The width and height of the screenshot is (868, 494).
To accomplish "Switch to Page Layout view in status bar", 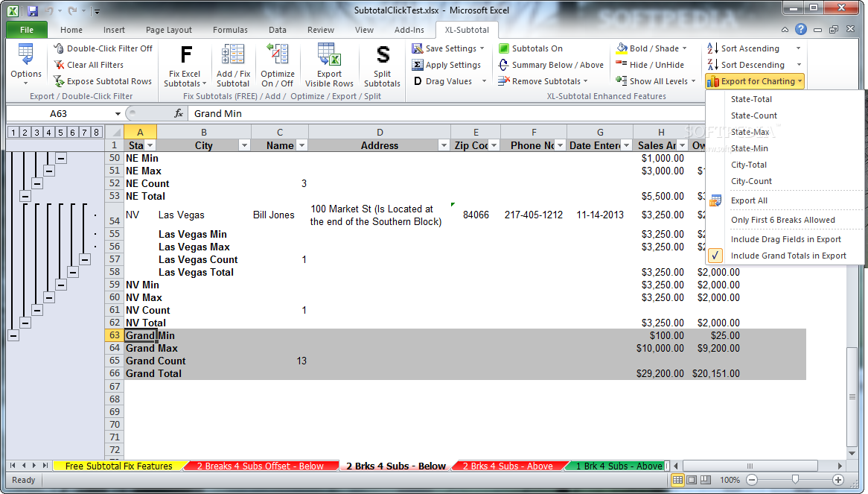I will 692,480.
